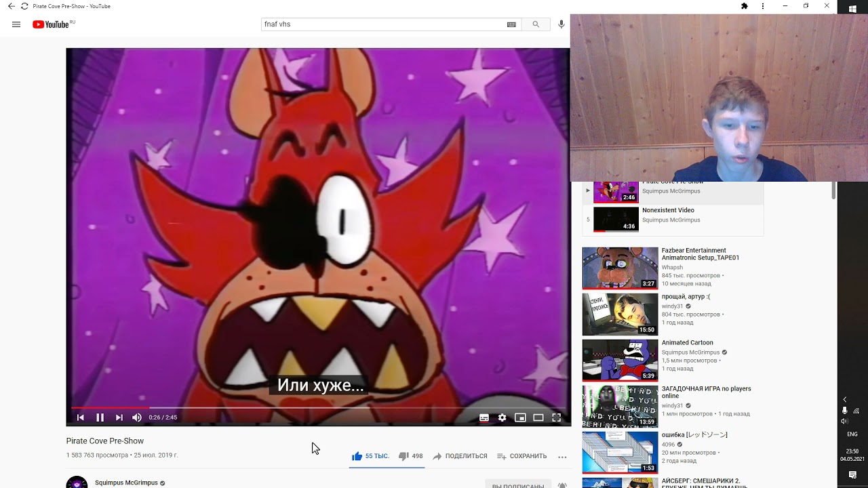Click the video title 'Pirate Cove Pre-Show'
Viewport: 868px width, 488px height.
105,441
